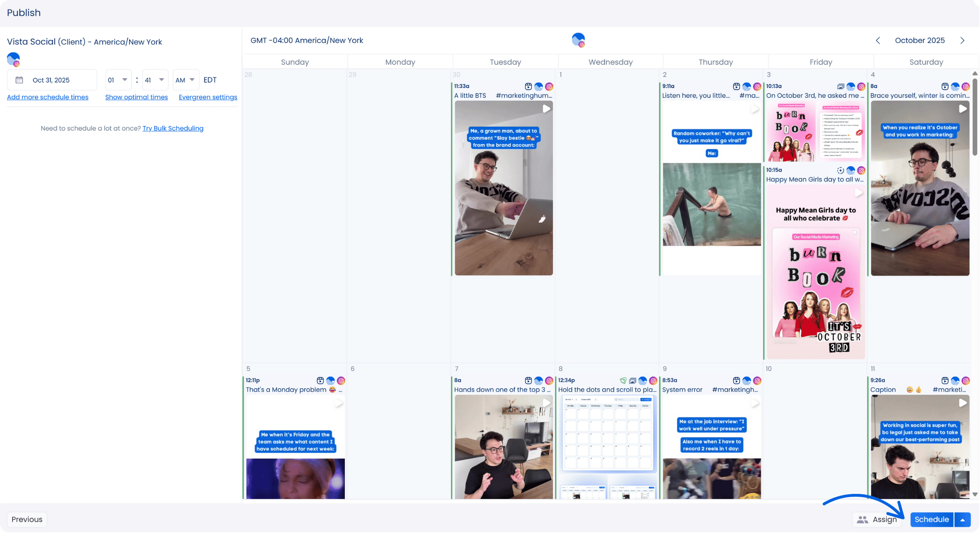980x533 pixels.
Task: Go to previous month arrow
Action: (x=878, y=40)
